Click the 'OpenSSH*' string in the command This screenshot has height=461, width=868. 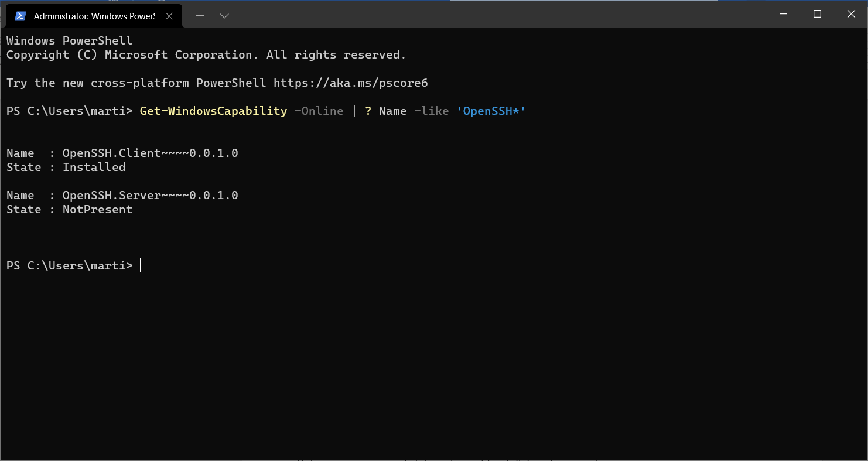(x=491, y=111)
